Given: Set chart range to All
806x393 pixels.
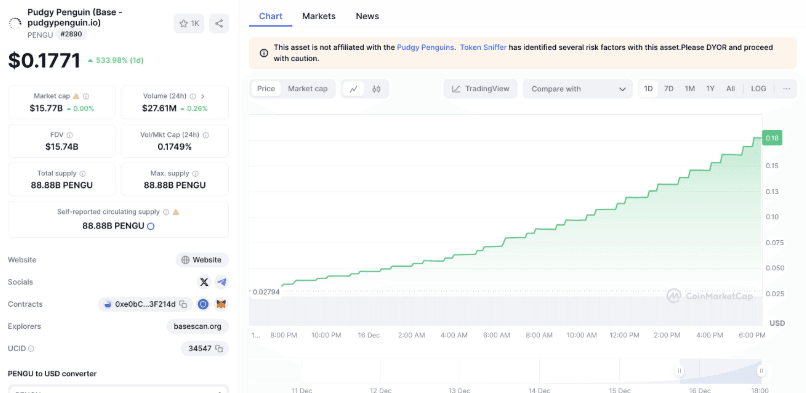Looking at the screenshot, I should pyautogui.click(x=730, y=88).
